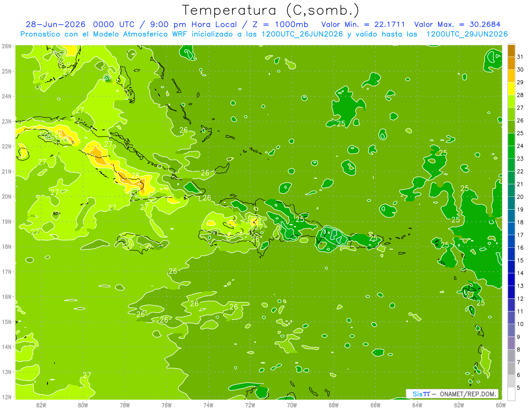Click the title "Temperatura (C,somb.)"
Viewport: 532px width, 411px height.
coord(271,10)
